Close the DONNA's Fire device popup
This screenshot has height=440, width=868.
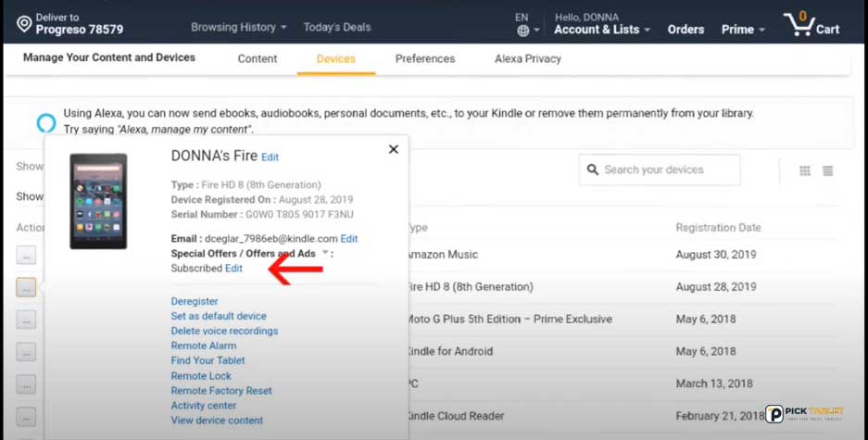tap(394, 149)
